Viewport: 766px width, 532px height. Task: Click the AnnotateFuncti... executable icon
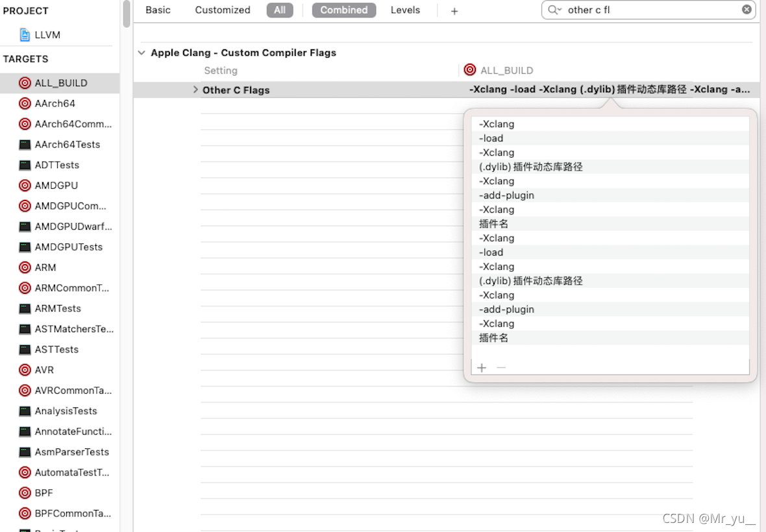[x=25, y=431]
